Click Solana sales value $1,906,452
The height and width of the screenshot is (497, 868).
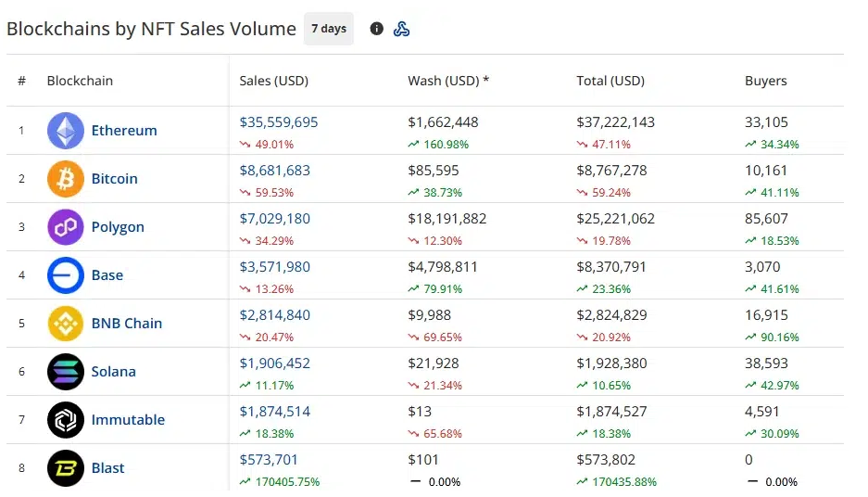pos(274,363)
